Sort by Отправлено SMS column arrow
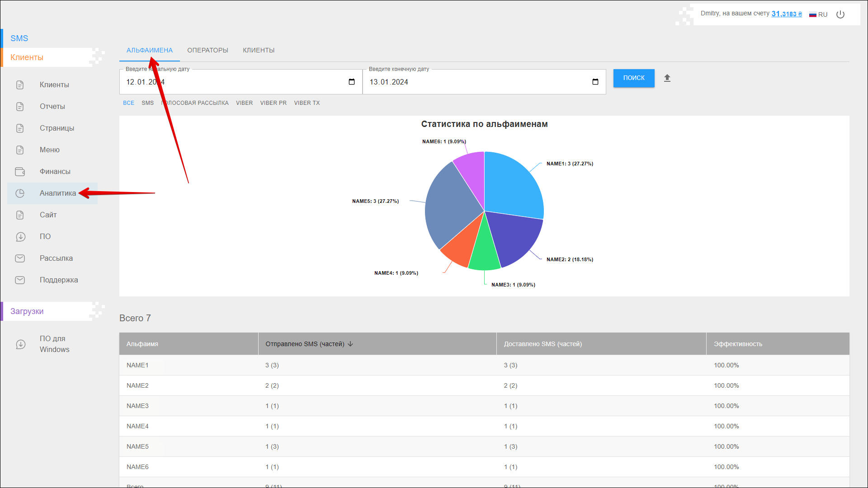The image size is (868, 488). 350,344
